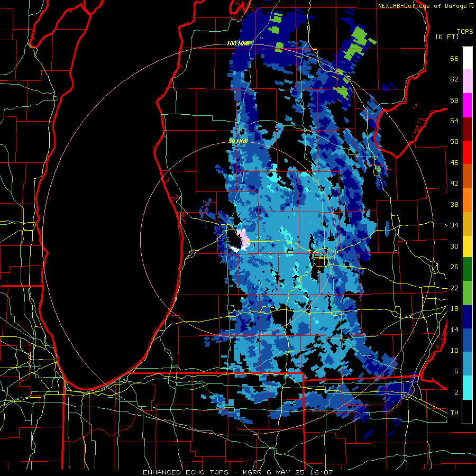Click the magenta 58 kft legend color
Viewport: 476px width, 476px height.
point(467,105)
